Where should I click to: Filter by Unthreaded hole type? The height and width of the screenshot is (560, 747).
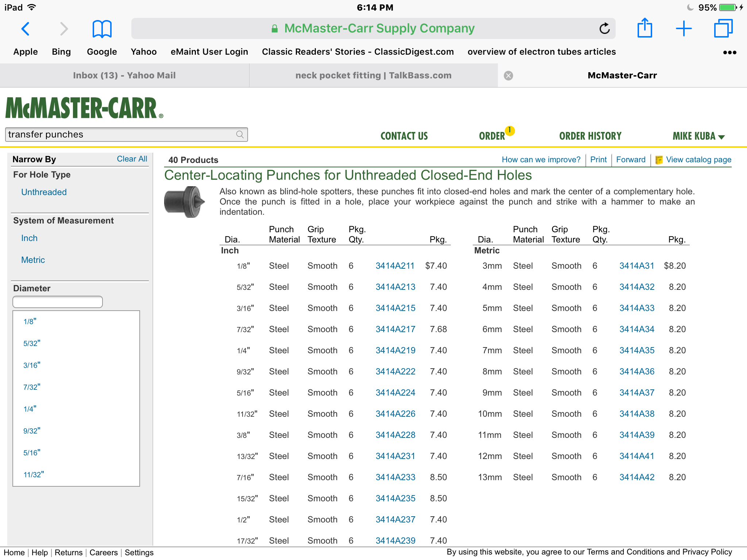pyautogui.click(x=44, y=192)
